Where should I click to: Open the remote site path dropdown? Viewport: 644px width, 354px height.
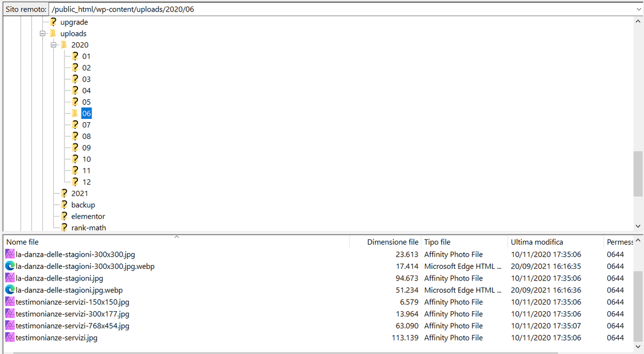[x=638, y=9]
